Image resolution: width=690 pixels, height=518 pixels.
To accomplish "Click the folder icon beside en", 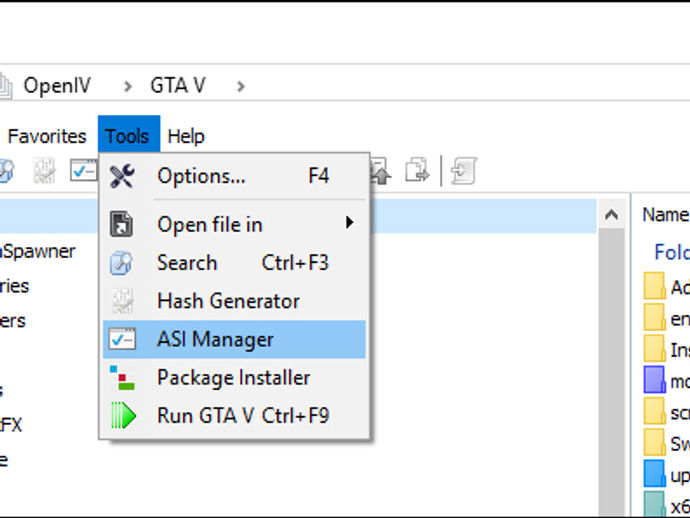I will (x=654, y=317).
